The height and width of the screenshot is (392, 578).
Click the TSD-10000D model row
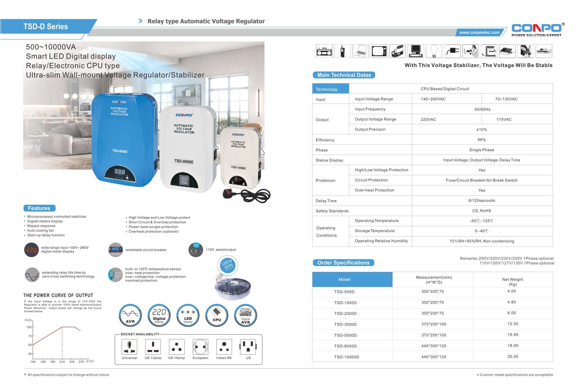click(x=433, y=357)
